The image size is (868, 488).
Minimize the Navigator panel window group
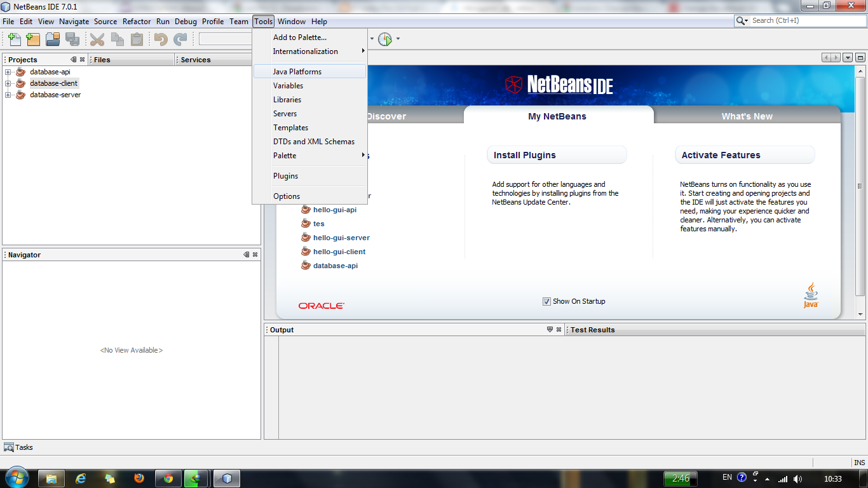click(x=246, y=254)
